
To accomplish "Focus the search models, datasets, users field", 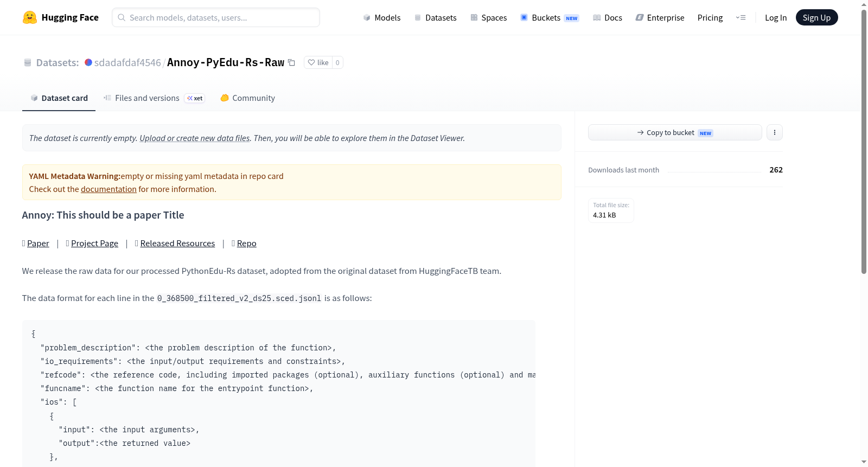I will (x=216, y=17).
